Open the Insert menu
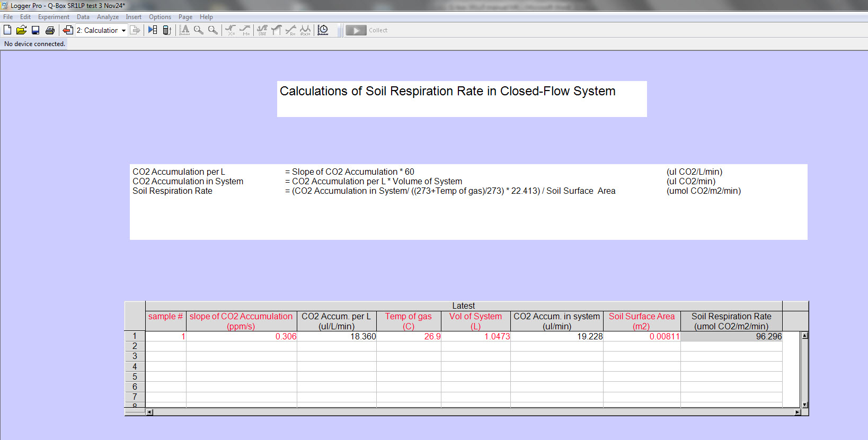868x440 pixels. (134, 17)
